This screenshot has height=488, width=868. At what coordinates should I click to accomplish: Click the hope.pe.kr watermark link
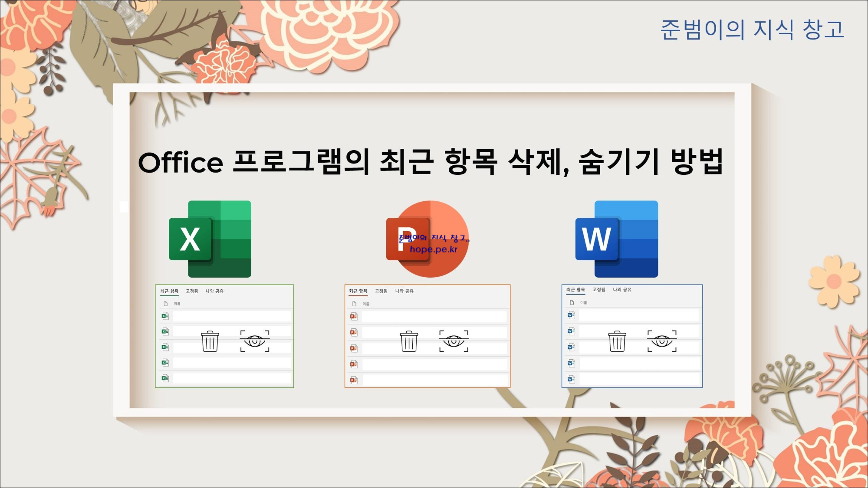[434, 249]
